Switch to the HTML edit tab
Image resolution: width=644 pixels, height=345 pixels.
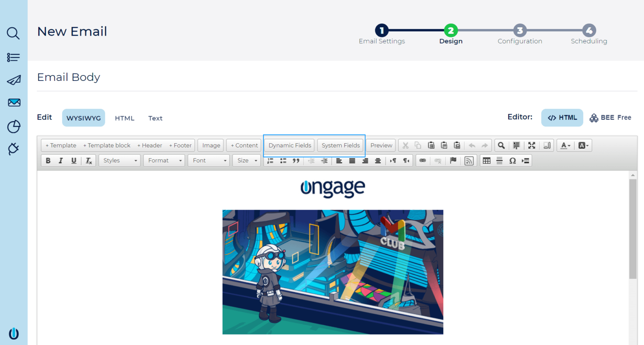click(125, 118)
